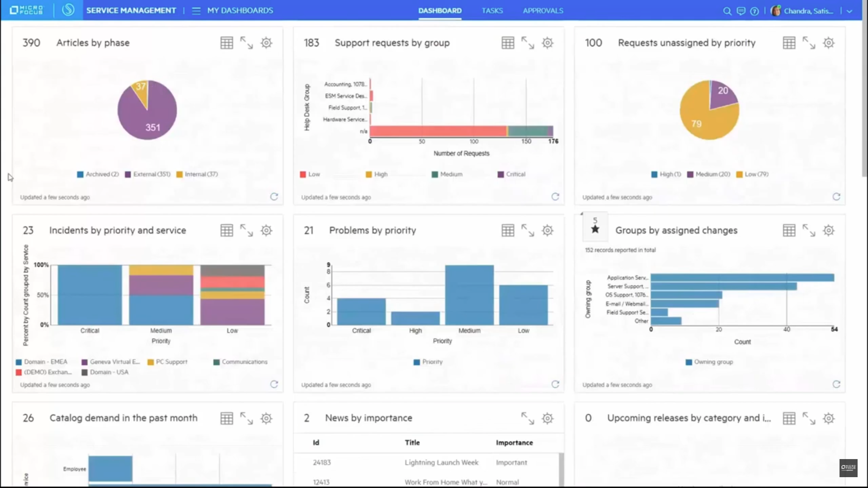Open settings gear for Requests unassigned by priority
This screenshot has height=488, width=868.
click(828, 43)
